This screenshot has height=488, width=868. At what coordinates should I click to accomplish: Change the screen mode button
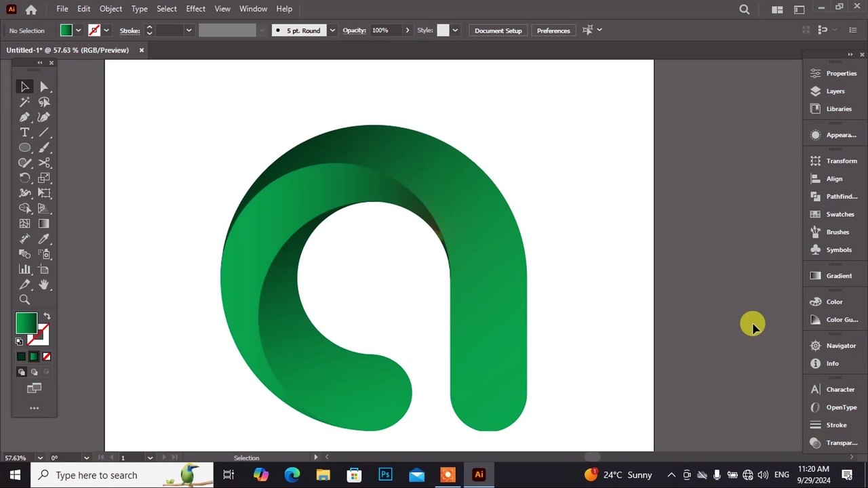34,388
